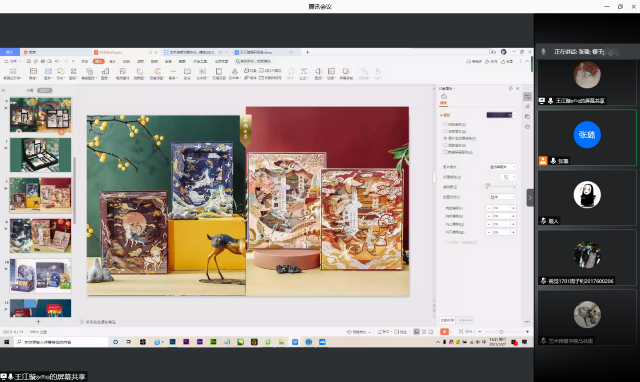Switch to the Home ribbon tab

(x=84, y=61)
